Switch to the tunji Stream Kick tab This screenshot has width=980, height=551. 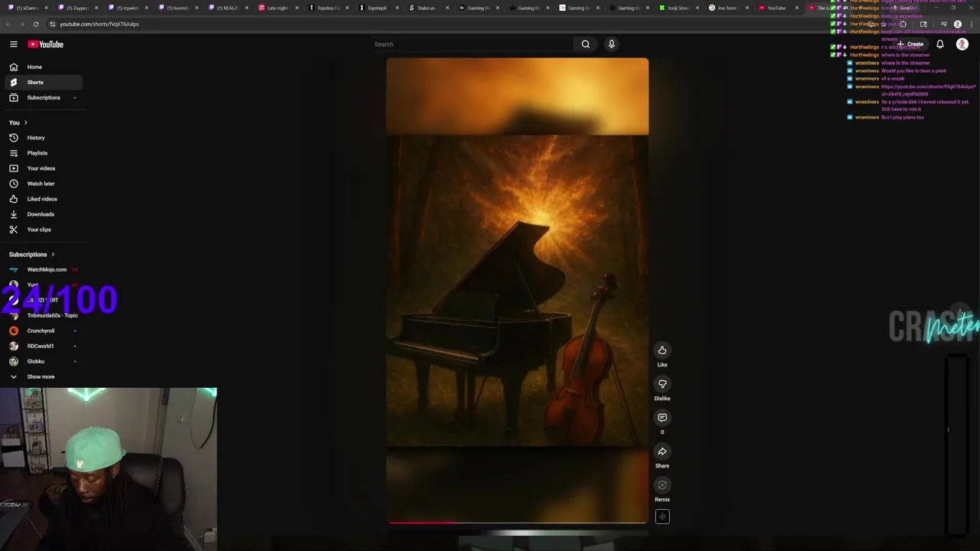tap(678, 8)
